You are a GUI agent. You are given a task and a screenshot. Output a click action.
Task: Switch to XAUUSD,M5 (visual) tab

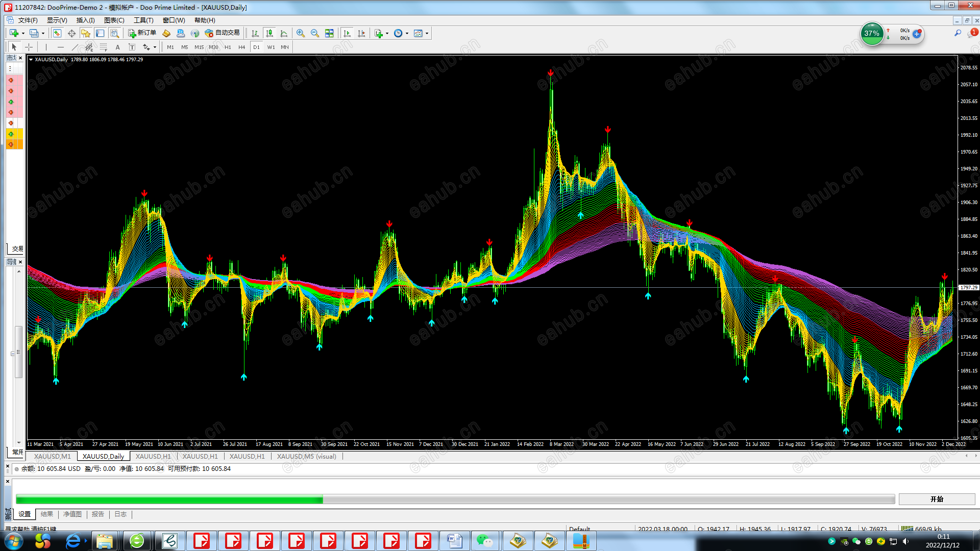(306, 456)
